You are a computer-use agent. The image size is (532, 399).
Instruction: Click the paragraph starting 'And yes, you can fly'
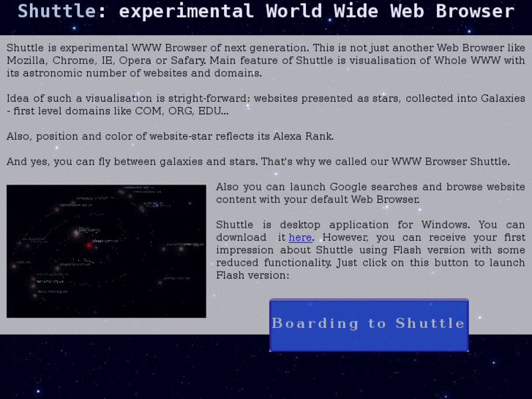258,161
